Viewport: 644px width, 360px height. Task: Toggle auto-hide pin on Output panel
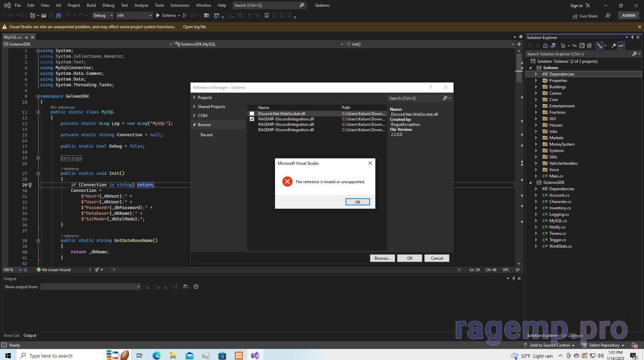click(514, 279)
